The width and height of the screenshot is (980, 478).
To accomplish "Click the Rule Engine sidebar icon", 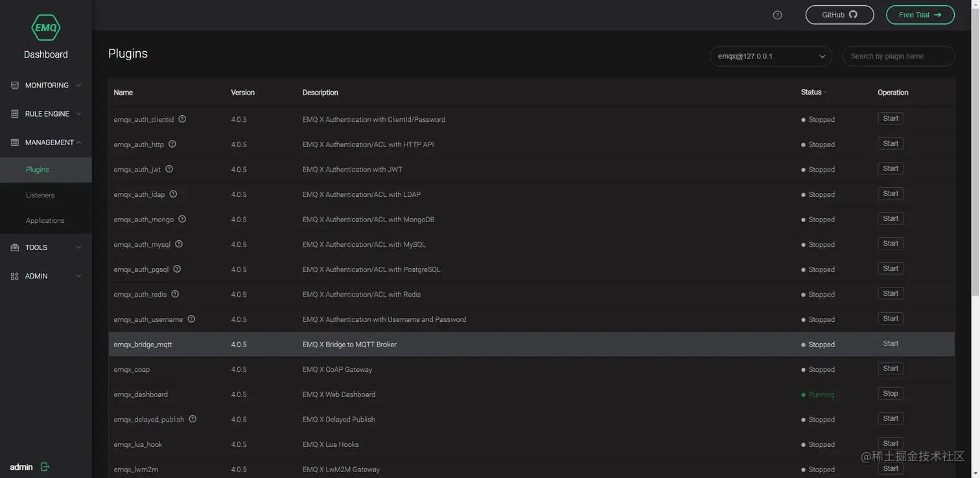I will 15,113.
